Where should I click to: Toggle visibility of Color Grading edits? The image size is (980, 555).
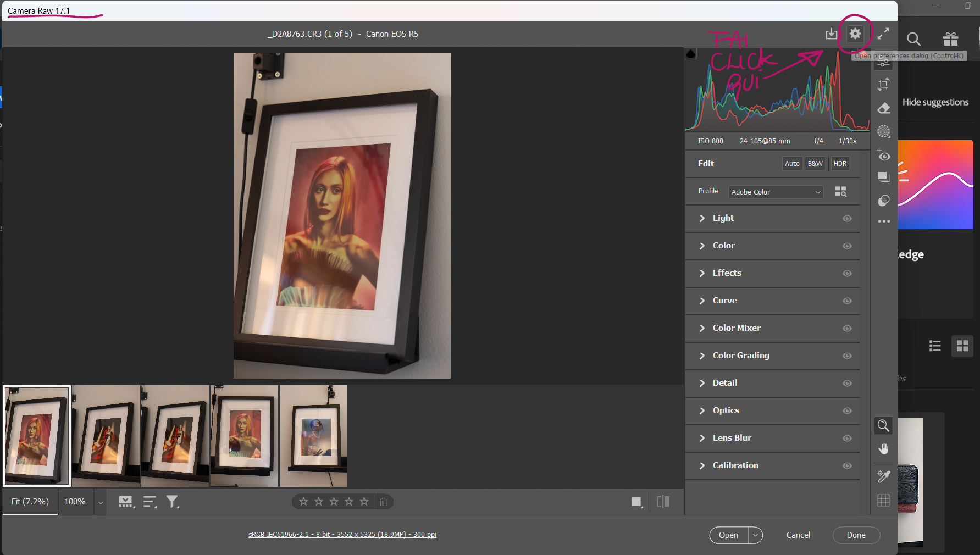pos(847,356)
